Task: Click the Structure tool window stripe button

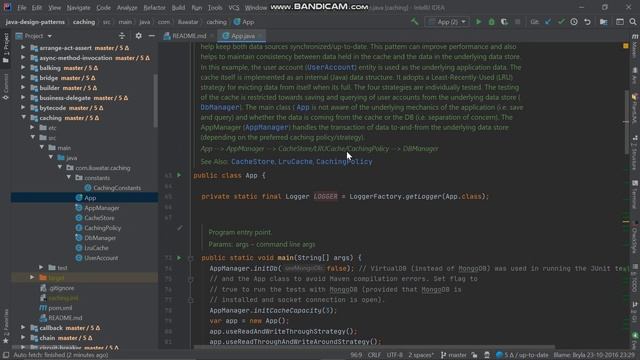Action: (635, 153)
